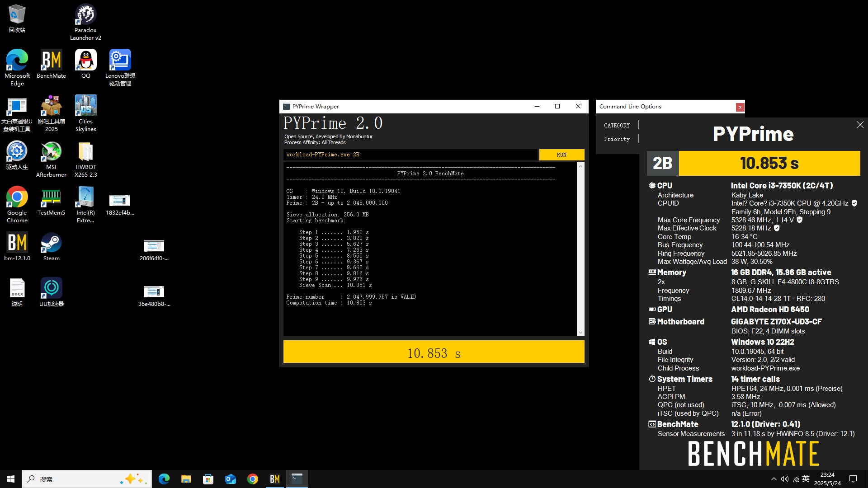Viewport: 868px width, 488px height.
Task: Select the BenchMate desktop shortcut
Action: pos(51,64)
